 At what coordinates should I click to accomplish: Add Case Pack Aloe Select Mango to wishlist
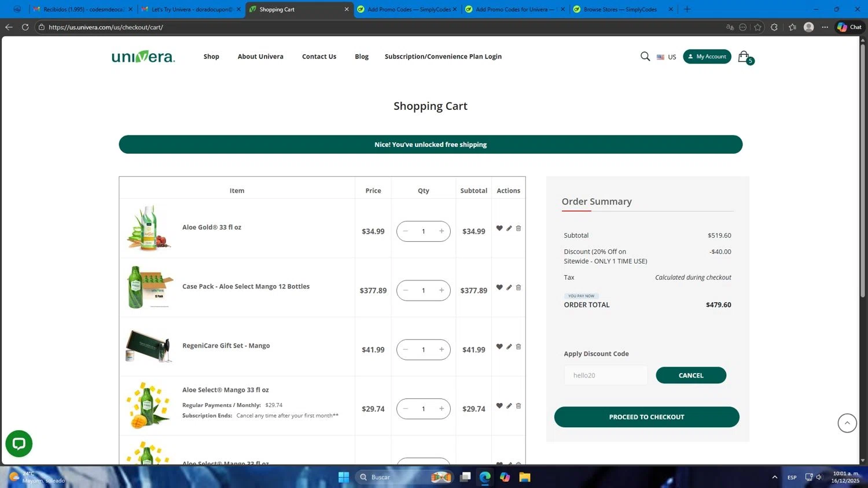499,287
